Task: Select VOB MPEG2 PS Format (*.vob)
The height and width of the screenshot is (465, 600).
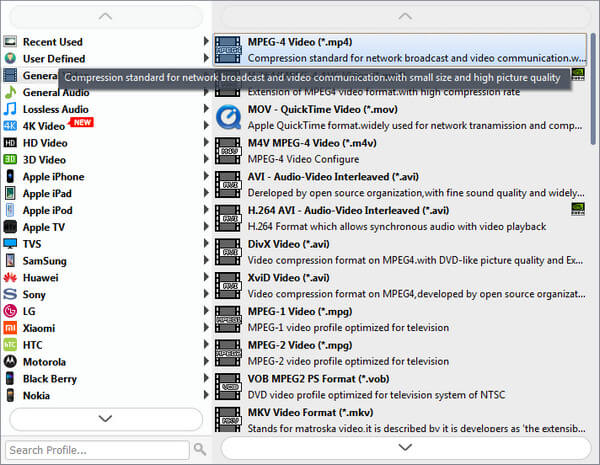Action: 400,387
